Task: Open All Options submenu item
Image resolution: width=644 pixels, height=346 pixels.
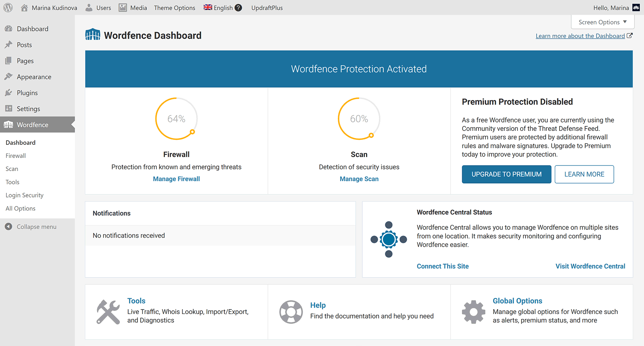Action: (21, 208)
